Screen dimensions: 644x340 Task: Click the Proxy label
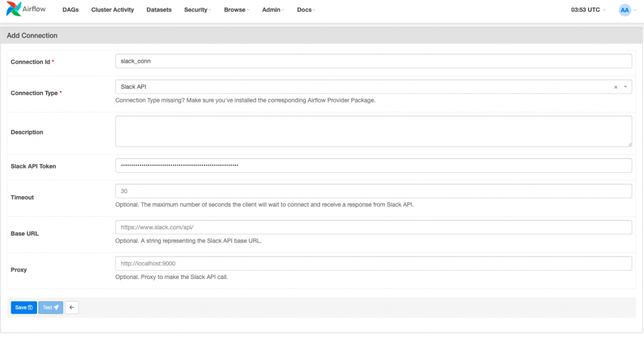(x=18, y=270)
